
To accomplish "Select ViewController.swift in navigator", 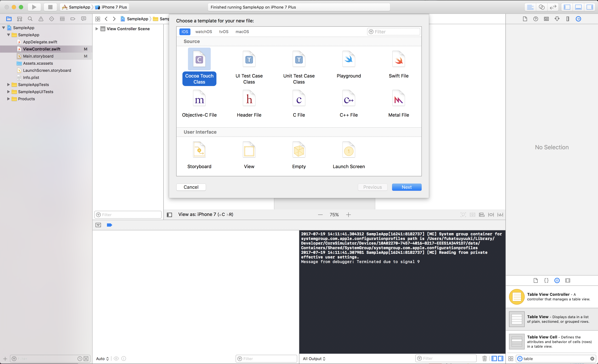I will [x=46, y=49].
